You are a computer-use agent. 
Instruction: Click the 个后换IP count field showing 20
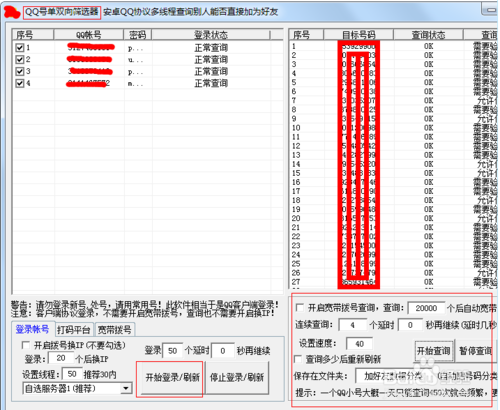[x=61, y=358]
